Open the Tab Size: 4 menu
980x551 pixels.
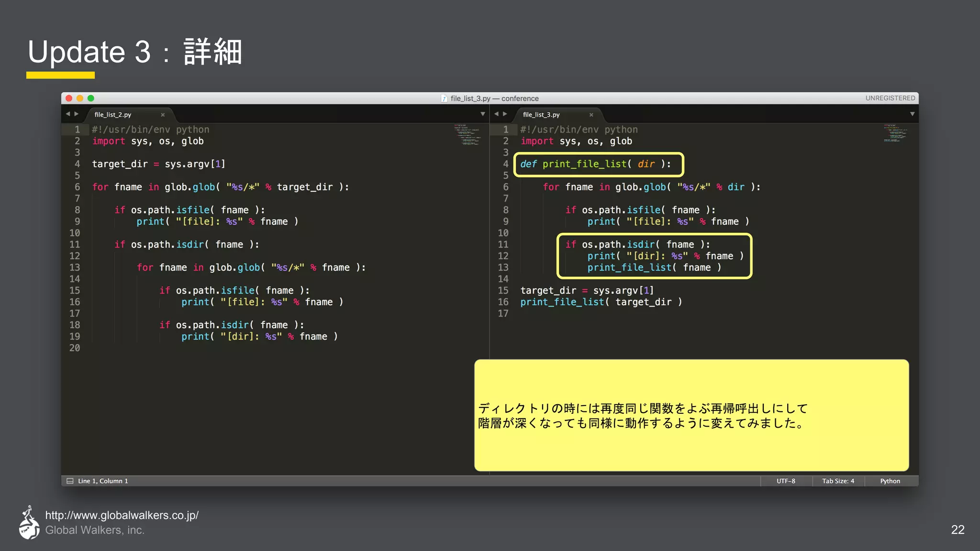838,481
